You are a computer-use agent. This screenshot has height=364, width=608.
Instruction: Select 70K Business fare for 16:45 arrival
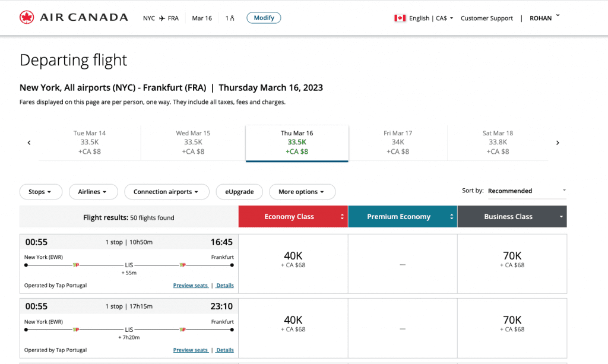pos(512,264)
